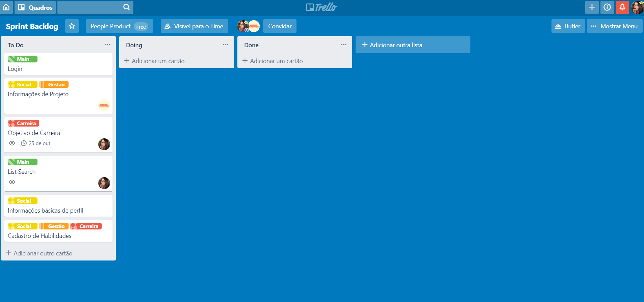Click watch eye icon on List Search card
The width and height of the screenshot is (644, 302).
pos(12,182)
